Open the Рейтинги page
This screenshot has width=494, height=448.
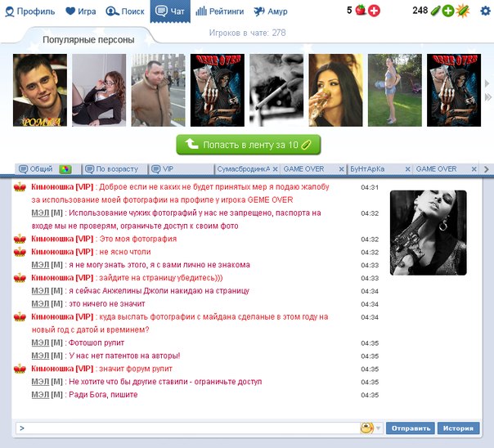pyautogui.click(x=220, y=11)
